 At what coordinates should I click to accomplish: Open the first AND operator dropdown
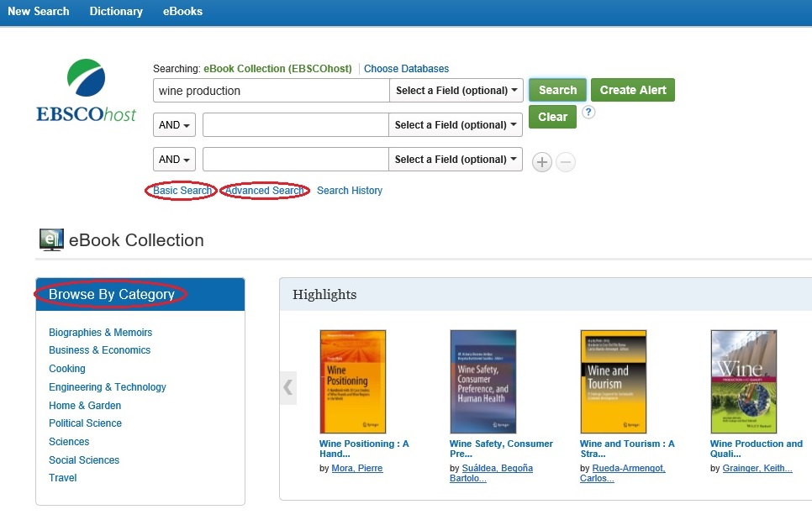click(x=174, y=124)
